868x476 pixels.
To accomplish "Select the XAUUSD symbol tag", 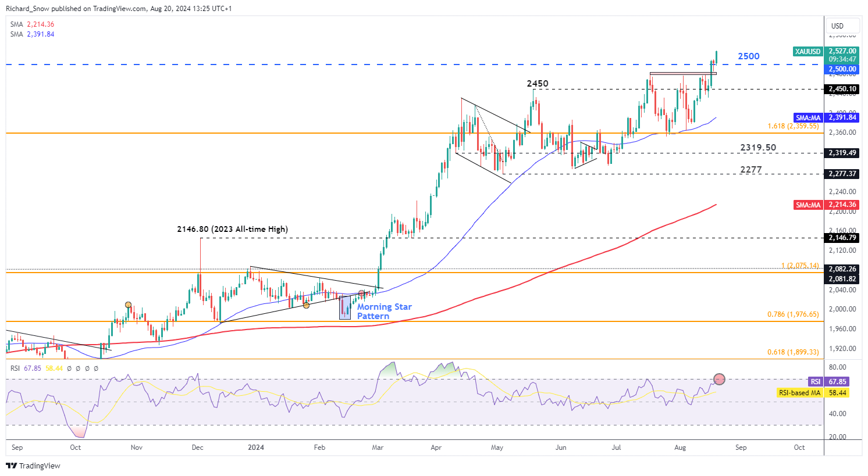I will (808, 51).
